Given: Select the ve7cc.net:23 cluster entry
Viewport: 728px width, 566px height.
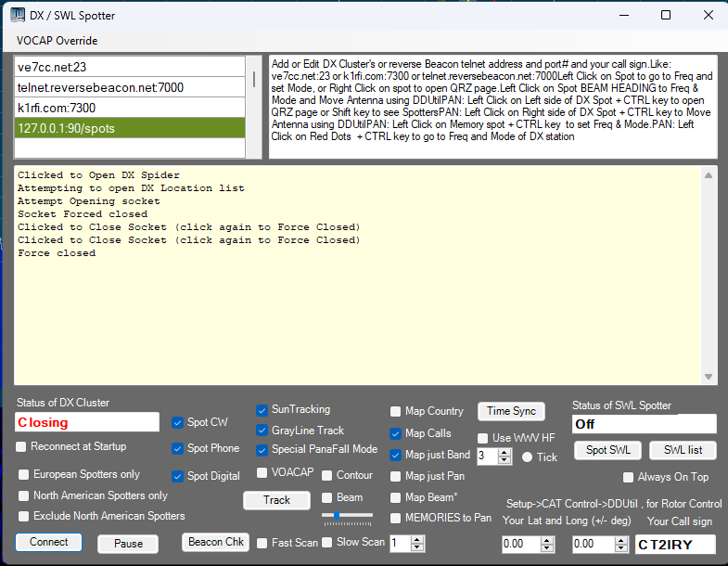Looking at the screenshot, I should [x=130, y=67].
